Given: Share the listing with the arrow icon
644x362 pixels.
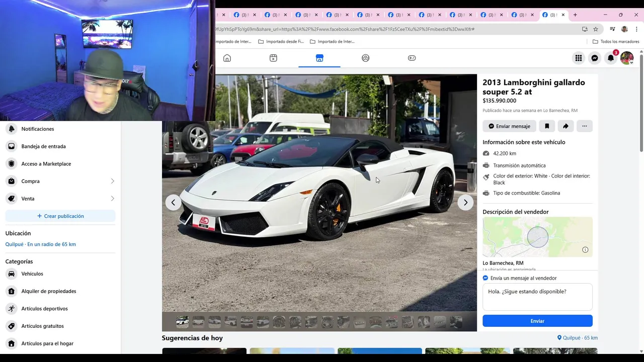Looking at the screenshot, I should (x=566, y=126).
